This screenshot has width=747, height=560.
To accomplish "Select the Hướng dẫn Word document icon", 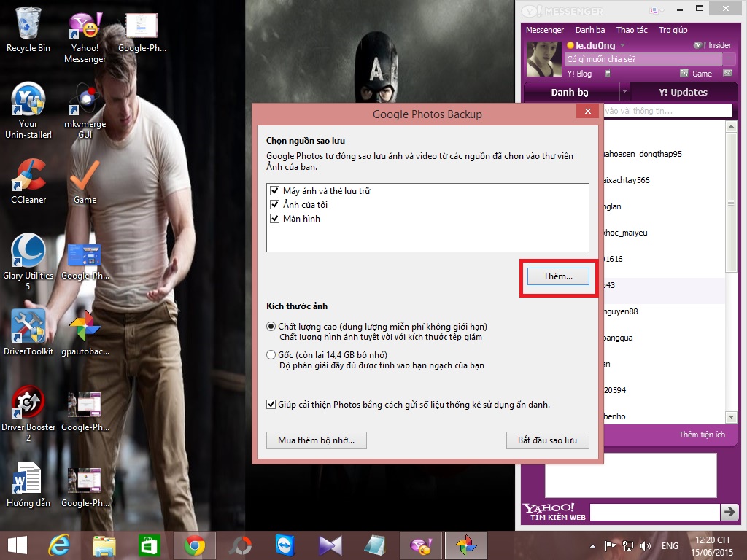I will tap(28, 485).
